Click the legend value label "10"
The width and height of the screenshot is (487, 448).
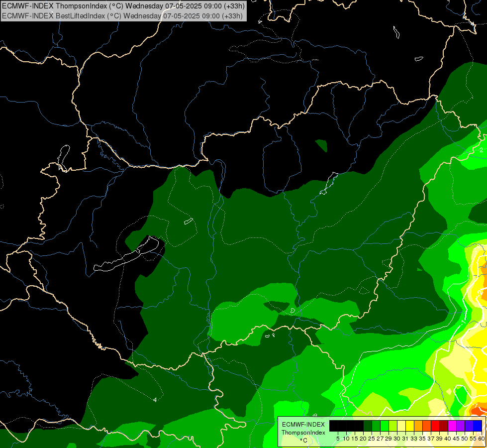[x=346, y=439]
